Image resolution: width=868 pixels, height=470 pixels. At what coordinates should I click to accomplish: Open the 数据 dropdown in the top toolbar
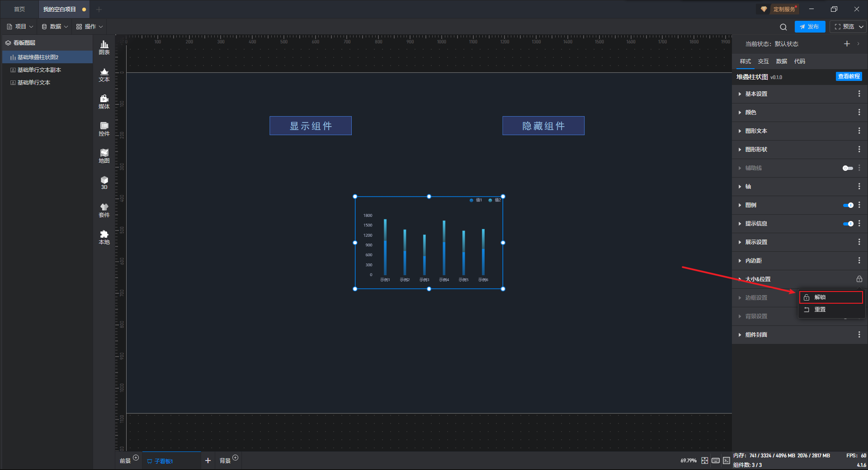(x=54, y=27)
